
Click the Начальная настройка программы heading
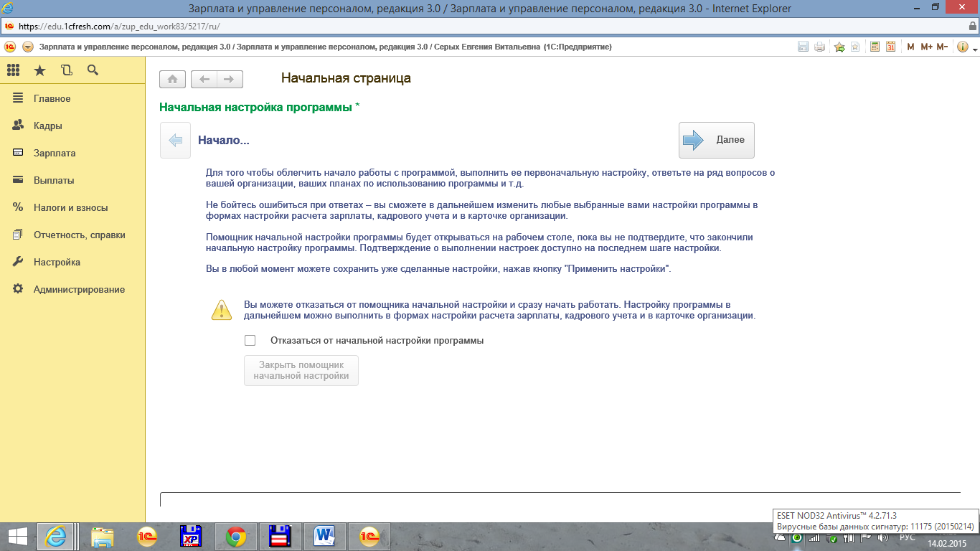(x=259, y=107)
